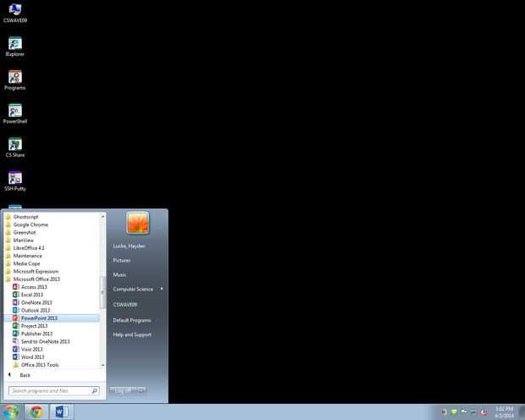Select the PowerShell desktop icon
The height and width of the screenshot is (420, 525).
tap(15, 113)
